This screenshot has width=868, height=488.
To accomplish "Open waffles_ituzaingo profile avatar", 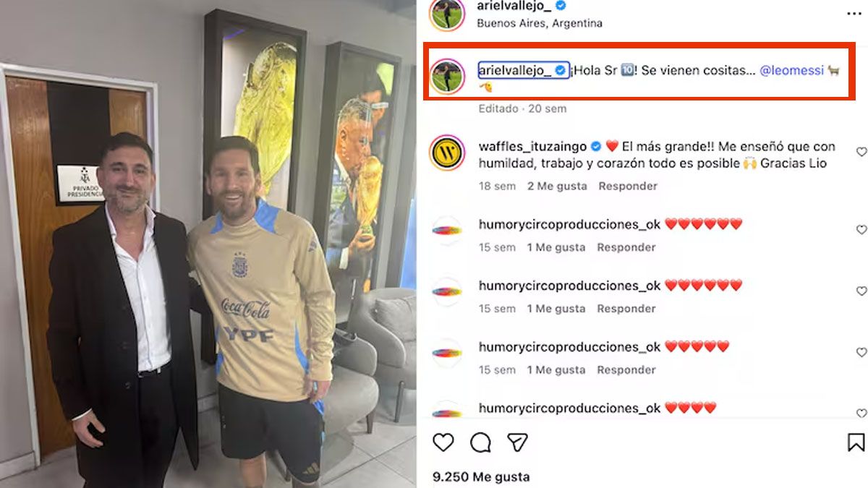I will (x=447, y=153).
